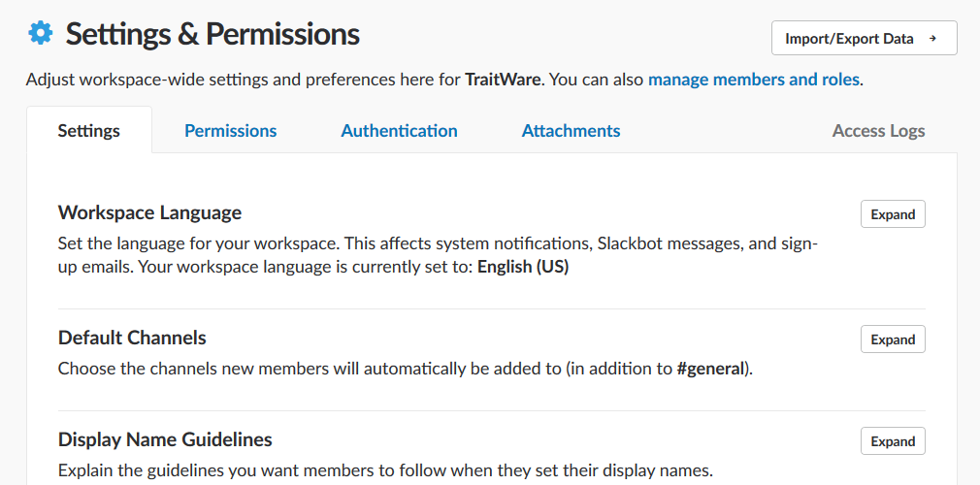Click the Workspace Language heading
Viewport: 980px width, 485px height.
click(150, 213)
